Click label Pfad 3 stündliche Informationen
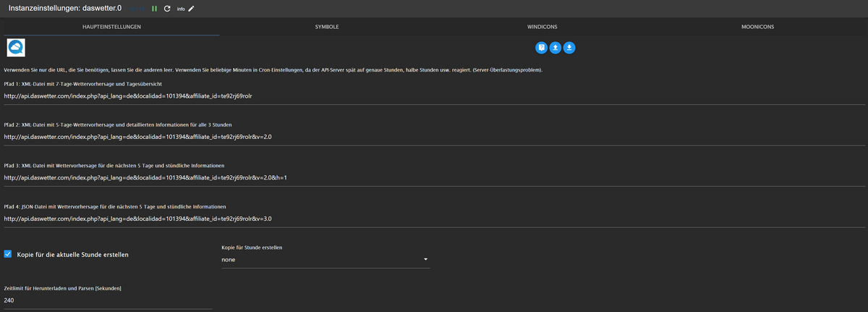The image size is (868, 312). click(114, 166)
